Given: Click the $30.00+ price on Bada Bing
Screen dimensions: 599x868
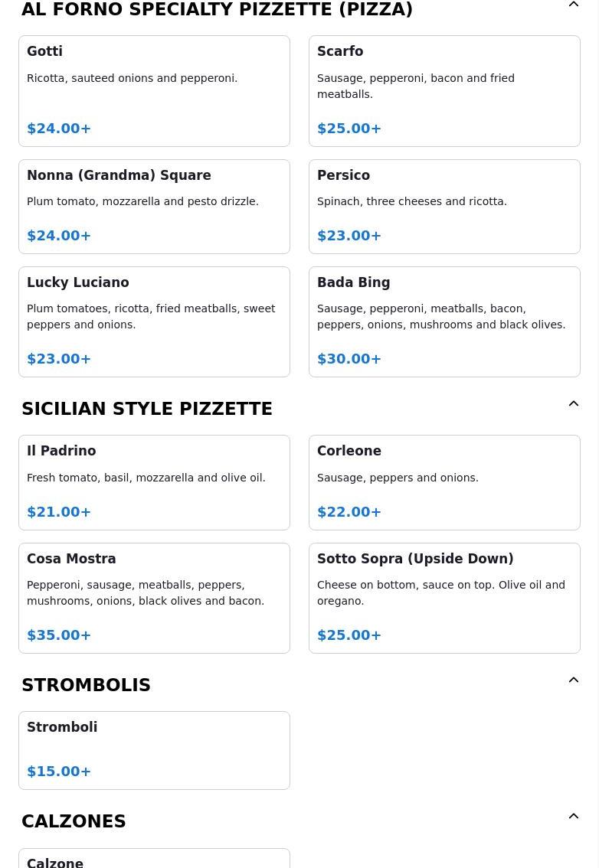Looking at the screenshot, I should click(x=349, y=359).
